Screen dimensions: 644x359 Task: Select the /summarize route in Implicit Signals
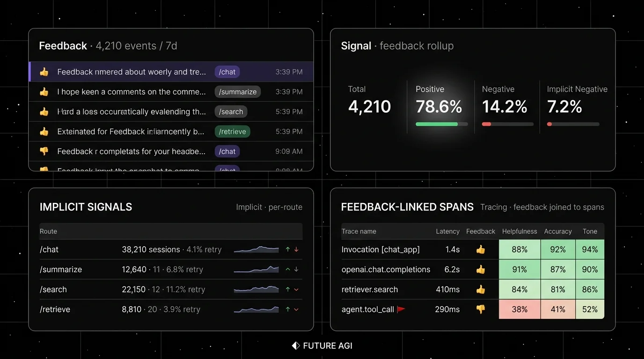[61, 270]
